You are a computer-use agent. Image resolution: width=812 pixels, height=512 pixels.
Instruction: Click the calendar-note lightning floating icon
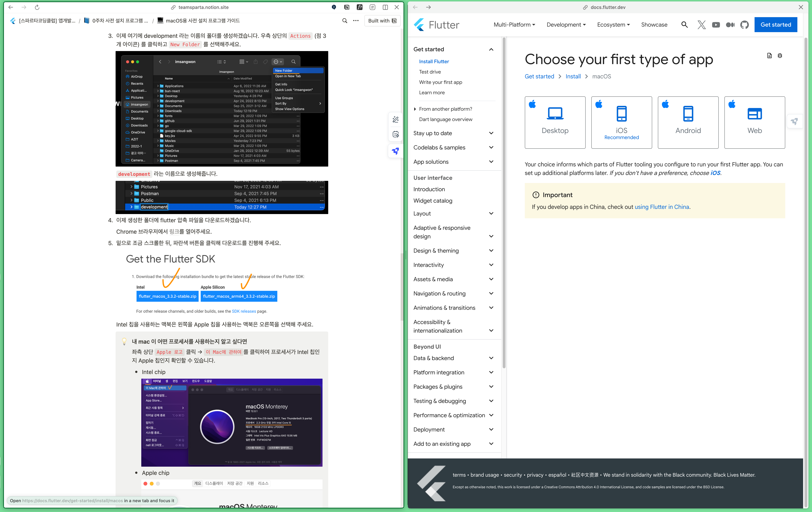[x=395, y=134]
